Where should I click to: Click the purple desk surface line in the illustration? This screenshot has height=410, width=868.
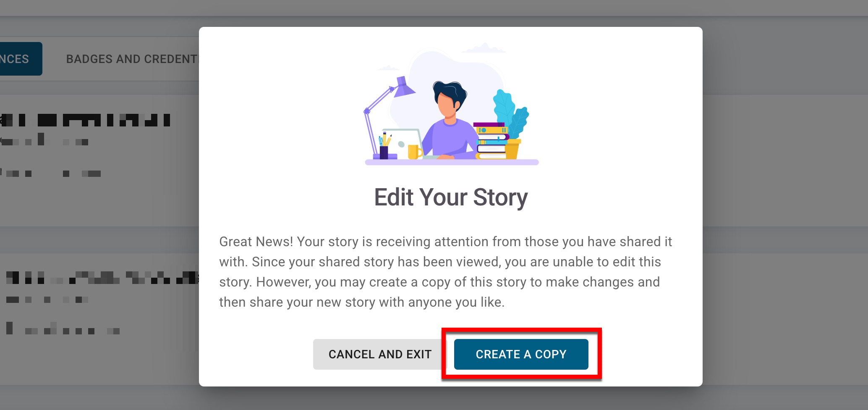[x=451, y=162]
